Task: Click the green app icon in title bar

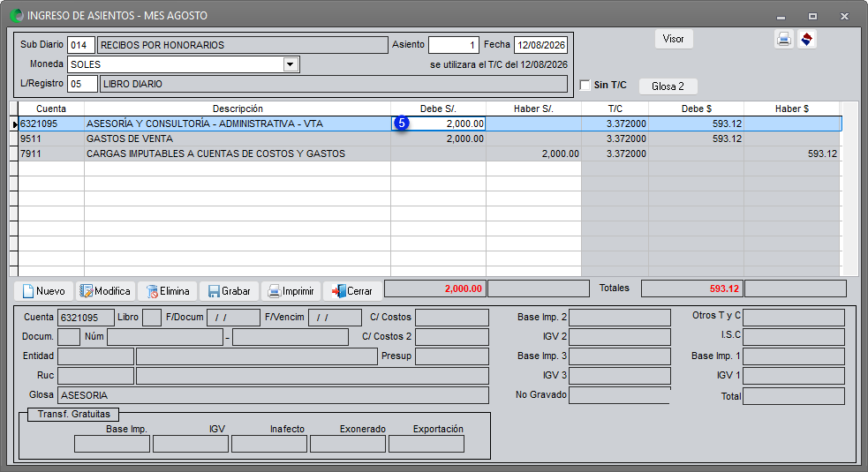Action: click(17, 16)
